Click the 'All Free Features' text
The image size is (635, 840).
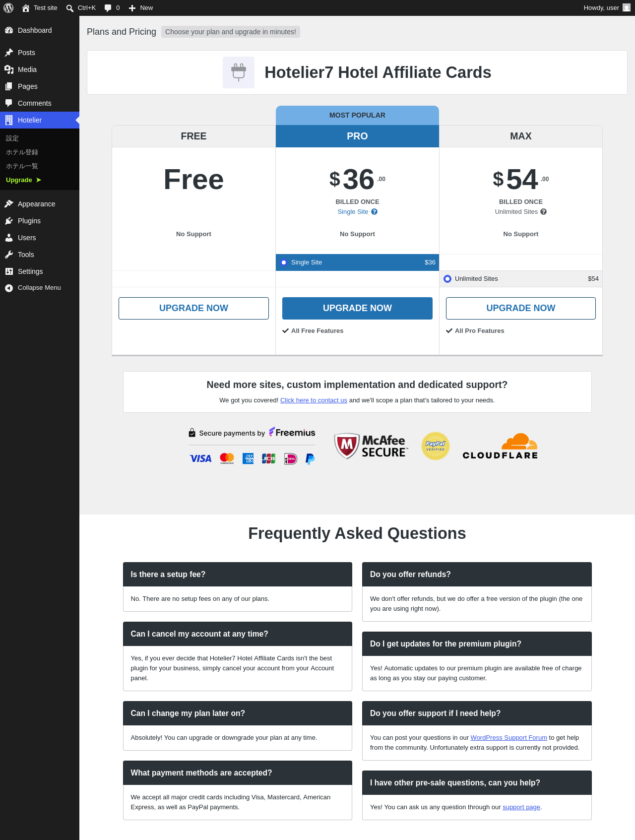click(x=317, y=331)
